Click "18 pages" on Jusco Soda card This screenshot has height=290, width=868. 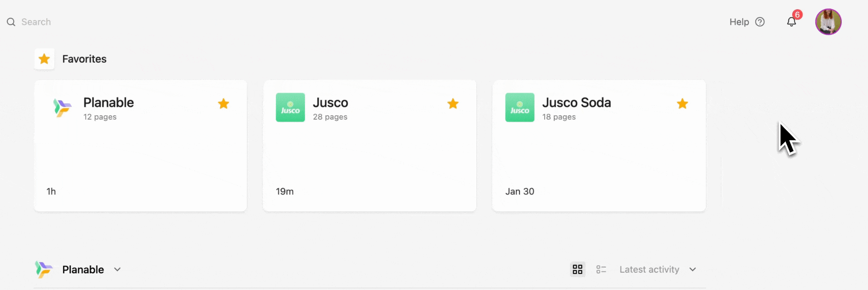(559, 117)
